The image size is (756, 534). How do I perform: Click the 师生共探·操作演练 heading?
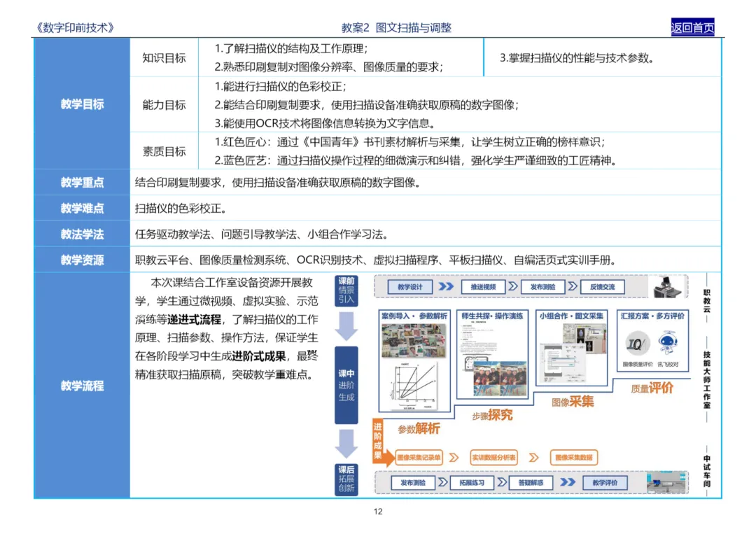click(x=492, y=316)
